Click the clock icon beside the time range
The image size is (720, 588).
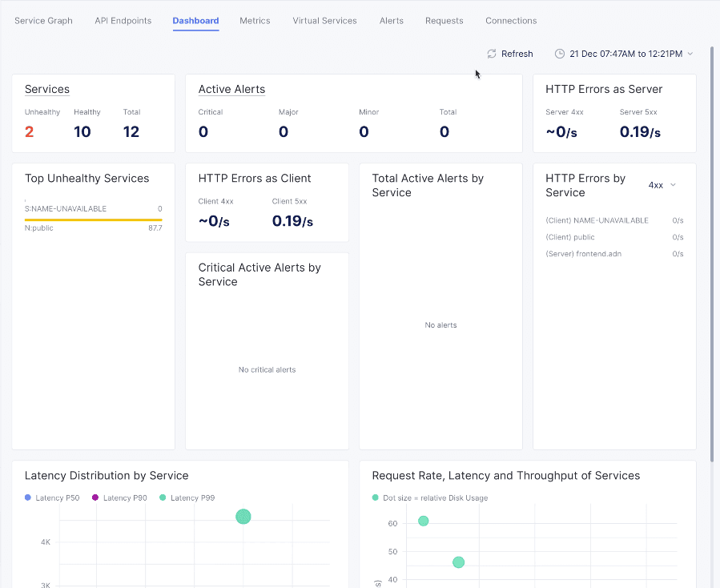pos(560,54)
